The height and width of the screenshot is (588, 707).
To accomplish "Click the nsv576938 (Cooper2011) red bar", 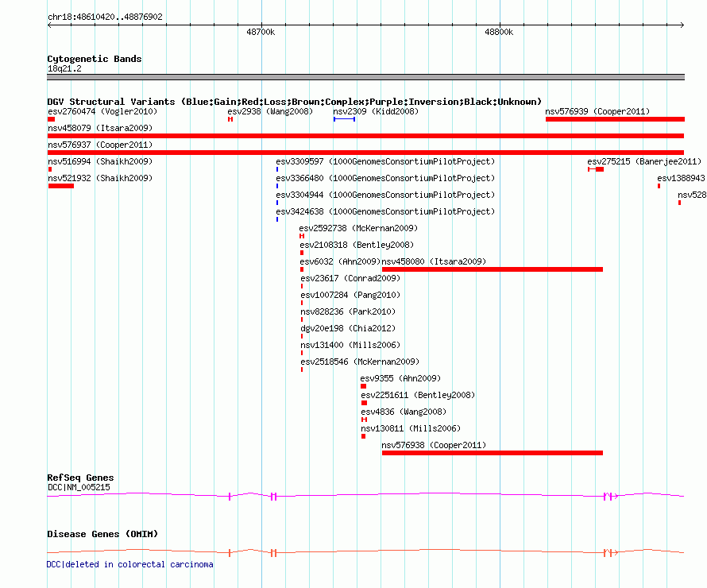I will [493, 453].
